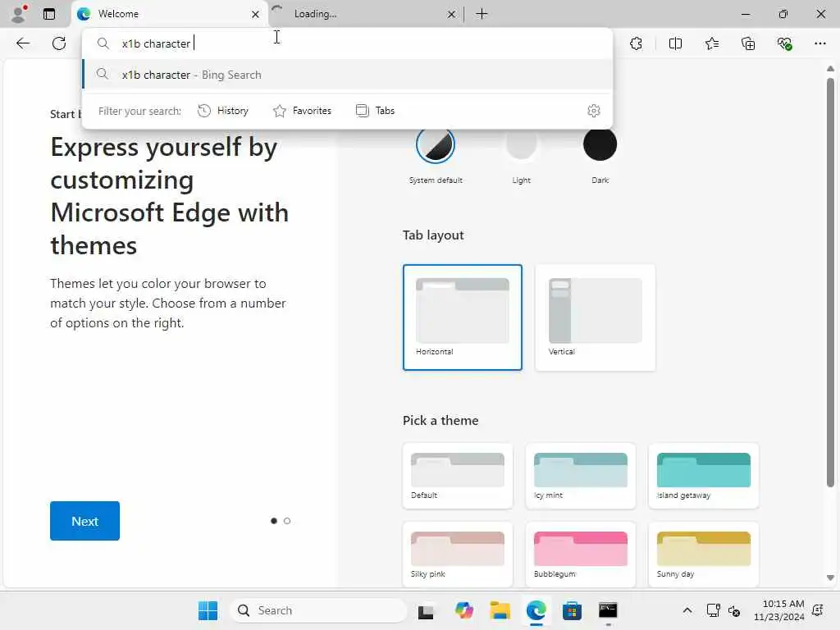Select the first page indicator dot
Viewport: 840px width, 630px height.
point(274,521)
